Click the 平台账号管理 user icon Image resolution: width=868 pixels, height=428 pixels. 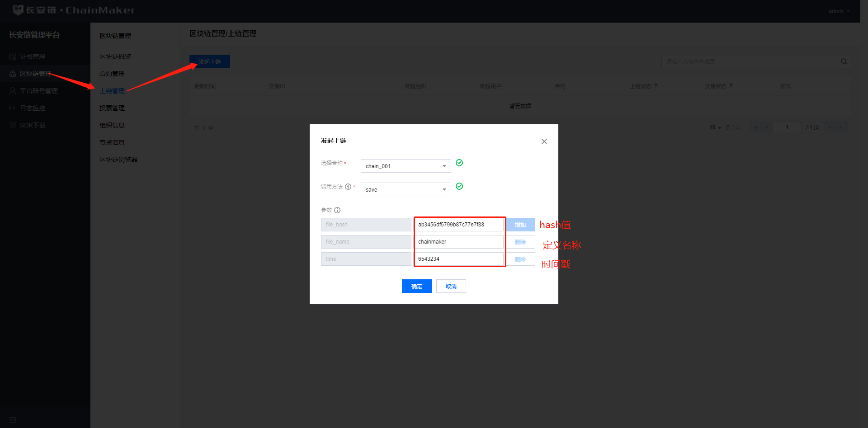coord(13,91)
